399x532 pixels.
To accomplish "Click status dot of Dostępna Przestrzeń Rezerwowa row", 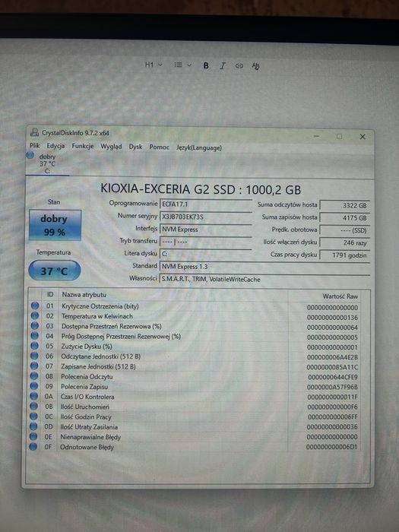I will tap(35, 325).
